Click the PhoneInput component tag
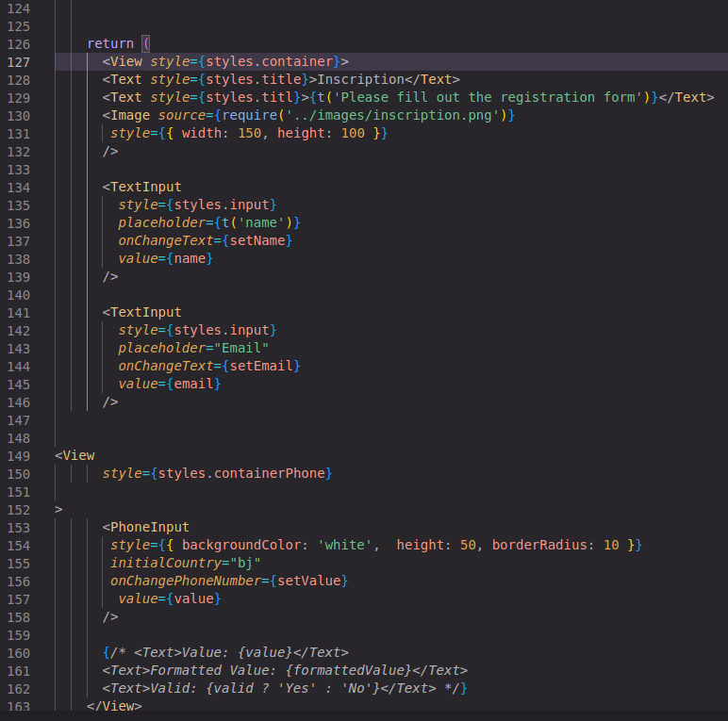The width and height of the screenshot is (728, 721). [x=150, y=528]
